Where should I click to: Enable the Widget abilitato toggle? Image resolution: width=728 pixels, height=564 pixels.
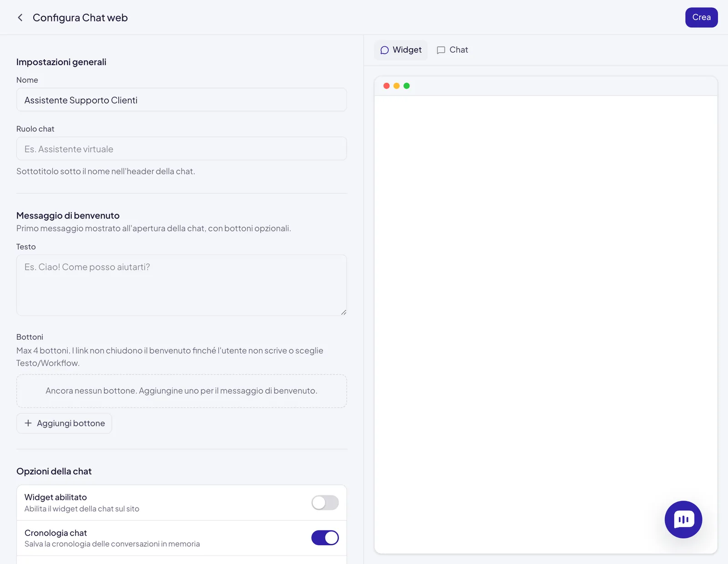325,503
